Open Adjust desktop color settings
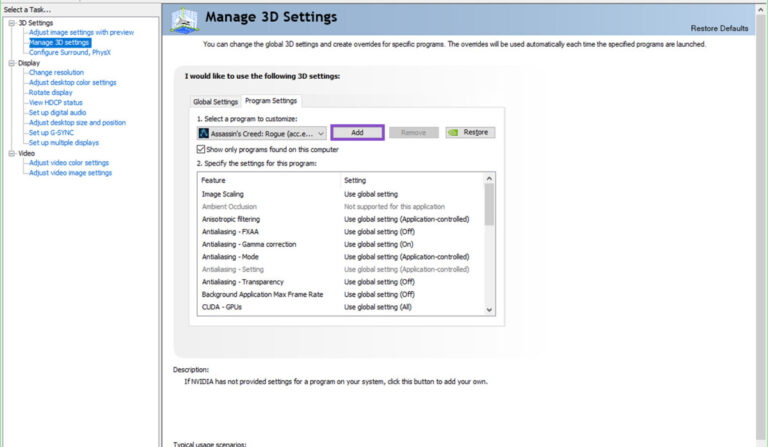This screenshot has height=447, width=768. 72,83
